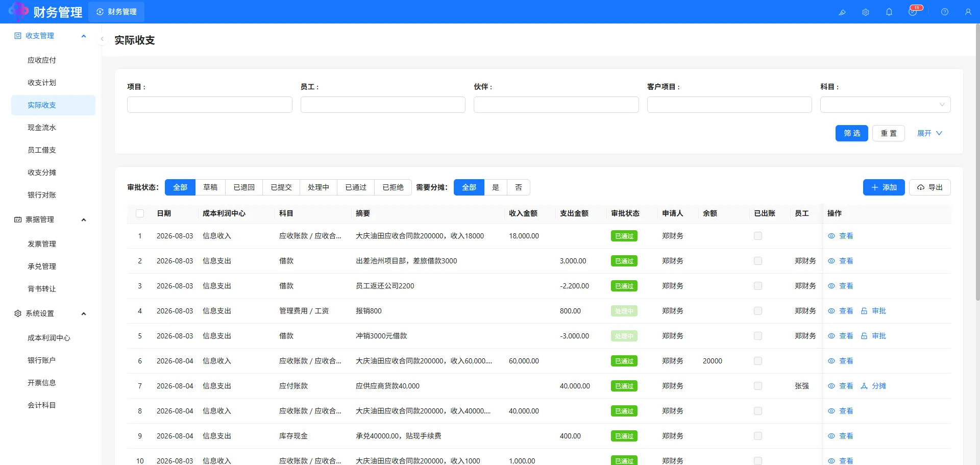This screenshot has width=980, height=465.
Task: Expand more filters with 展开
Action: coord(929,133)
